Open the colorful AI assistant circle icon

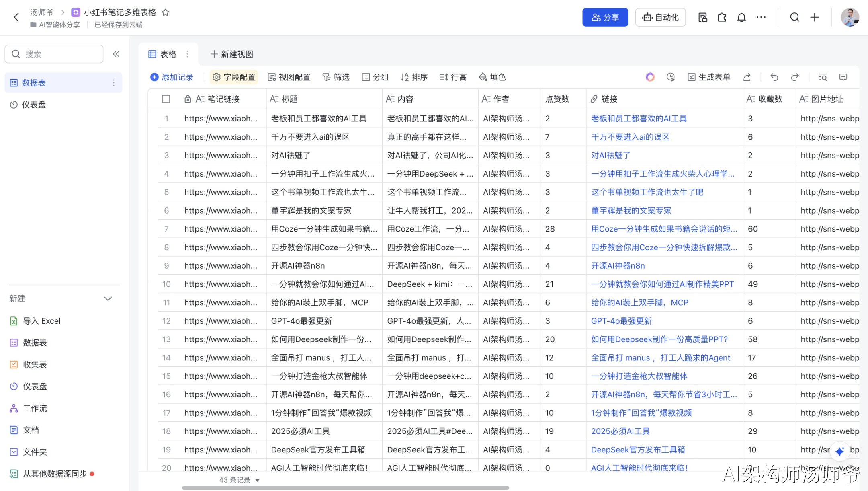[x=650, y=77]
